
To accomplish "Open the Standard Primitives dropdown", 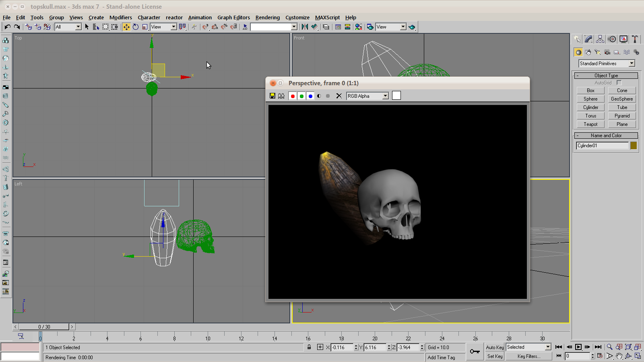I will coord(607,64).
